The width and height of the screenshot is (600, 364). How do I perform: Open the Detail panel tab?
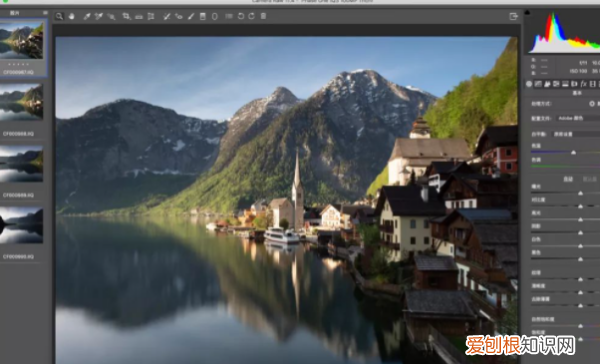[x=547, y=84]
